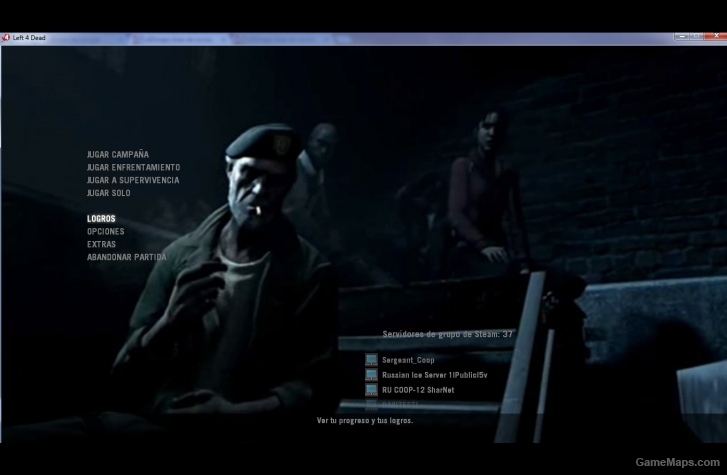The image size is (727, 475).
Task: Start Jugar Solo mode
Action: pos(108,193)
